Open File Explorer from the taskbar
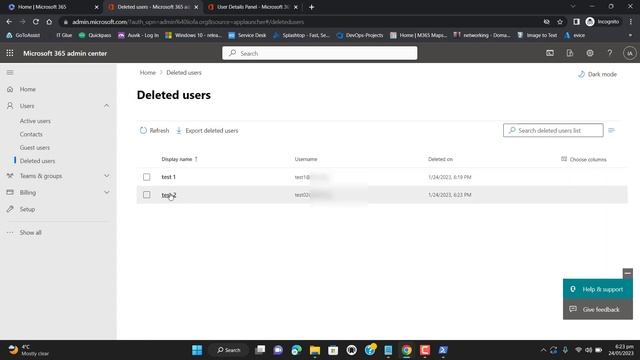 click(315, 350)
